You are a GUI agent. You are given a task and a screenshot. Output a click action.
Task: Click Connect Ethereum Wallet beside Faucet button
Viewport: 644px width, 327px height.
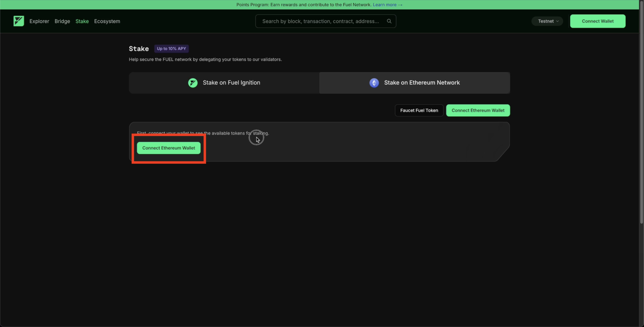pyautogui.click(x=478, y=110)
